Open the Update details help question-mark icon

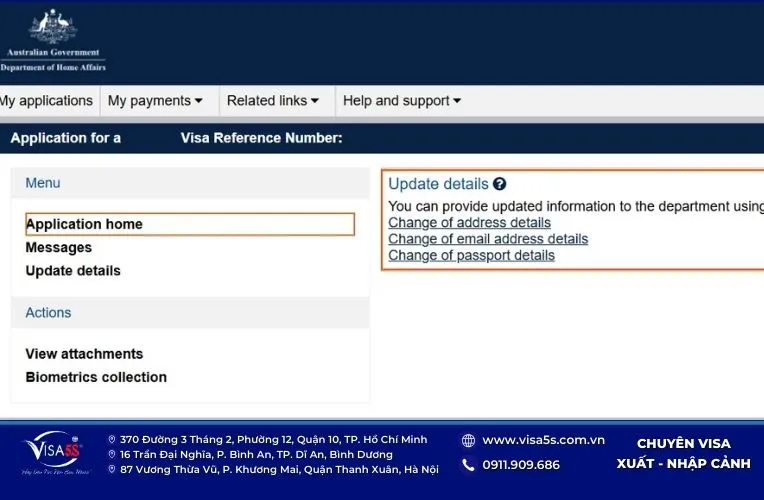coord(499,184)
